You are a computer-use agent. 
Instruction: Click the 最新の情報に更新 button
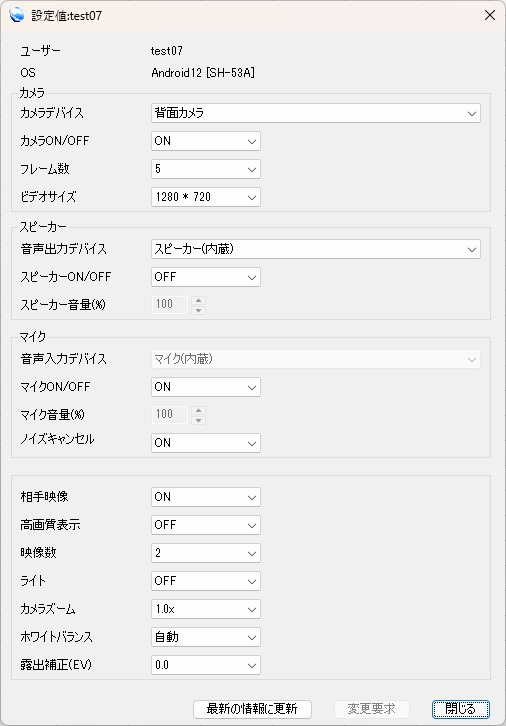click(252, 709)
